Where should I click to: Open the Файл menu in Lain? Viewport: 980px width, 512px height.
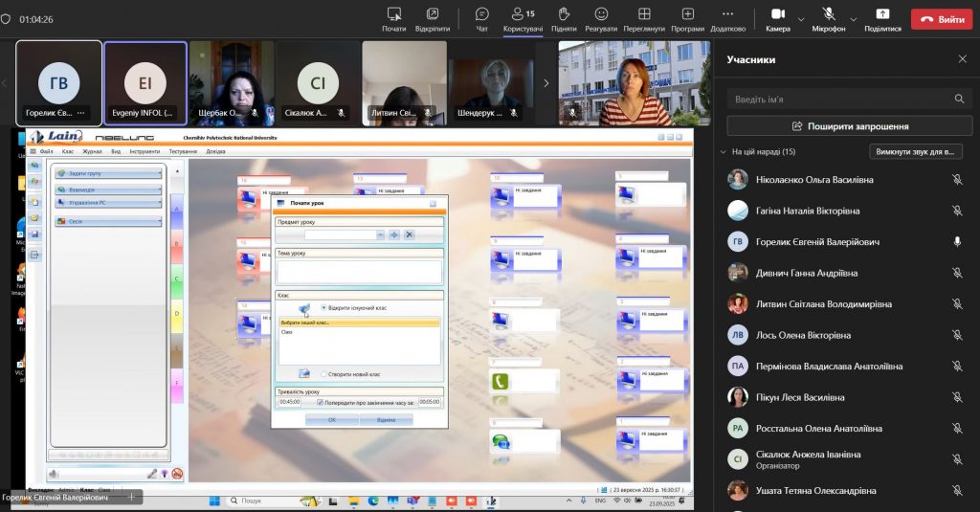coord(47,151)
